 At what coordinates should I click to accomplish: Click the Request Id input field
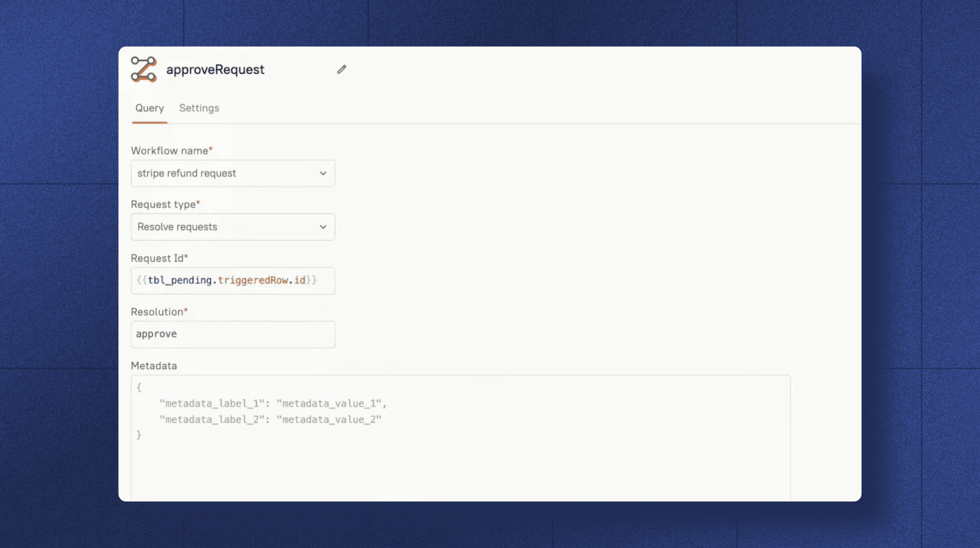(232, 281)
